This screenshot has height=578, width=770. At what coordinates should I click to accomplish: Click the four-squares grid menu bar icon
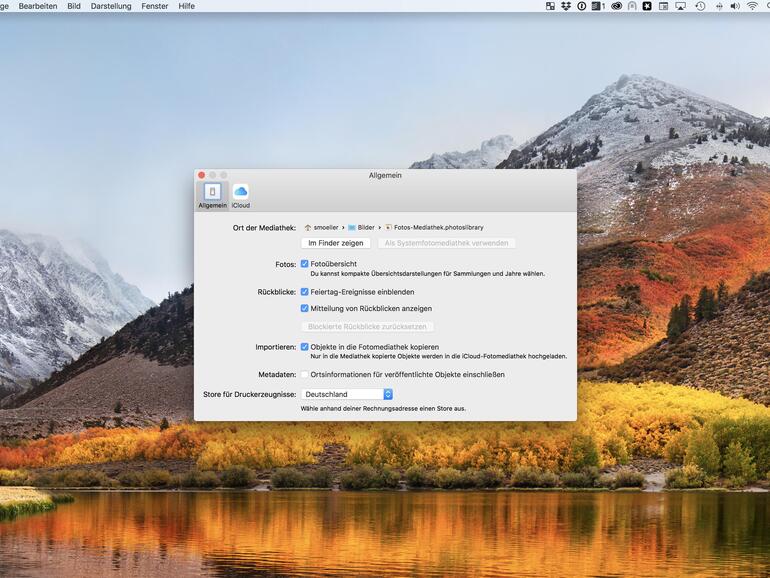coord(550,6)
